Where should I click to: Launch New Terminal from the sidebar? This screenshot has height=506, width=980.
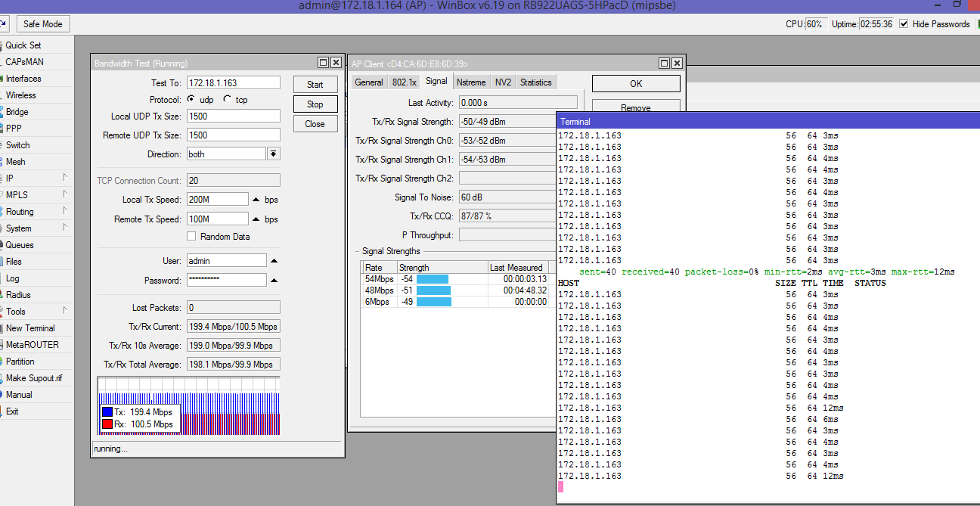pyautogui.click(x=30, y=328)
